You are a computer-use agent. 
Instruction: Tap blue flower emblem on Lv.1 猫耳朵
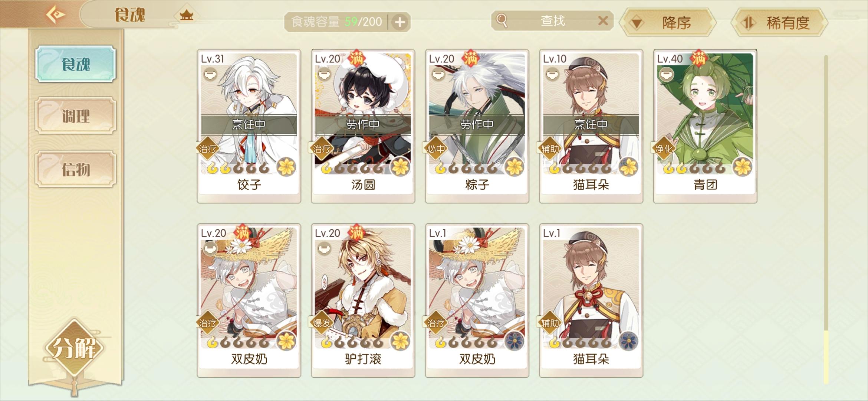(x=628, y=340)
